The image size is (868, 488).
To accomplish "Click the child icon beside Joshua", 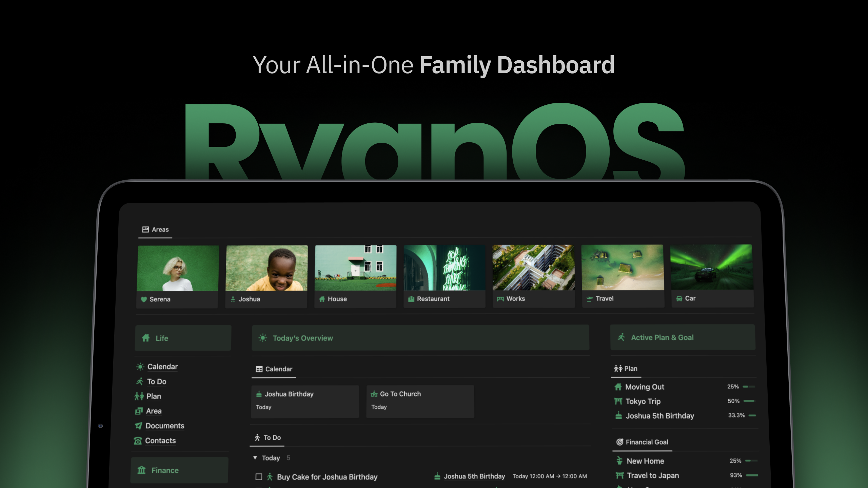I will 233,299.
